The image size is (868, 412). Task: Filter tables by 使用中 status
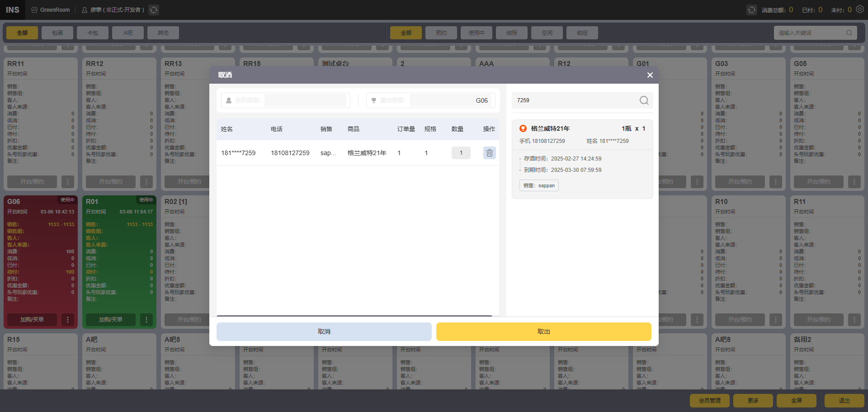[476, 33]
